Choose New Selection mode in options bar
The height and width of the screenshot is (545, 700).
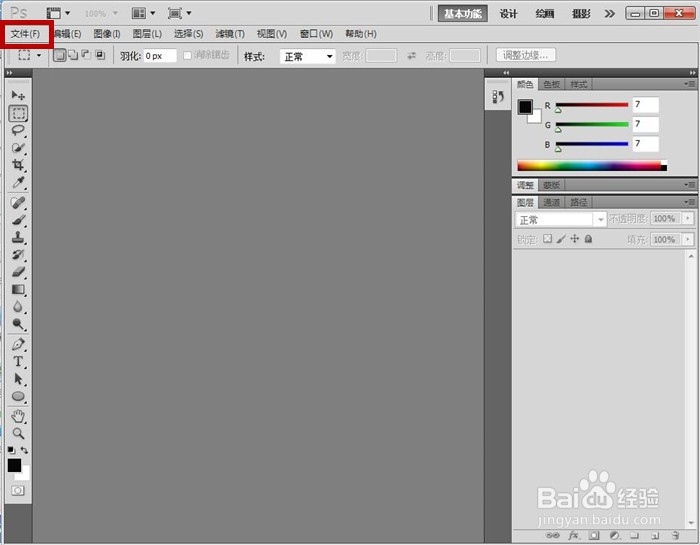pyautogui.click(x=59, y=55)
